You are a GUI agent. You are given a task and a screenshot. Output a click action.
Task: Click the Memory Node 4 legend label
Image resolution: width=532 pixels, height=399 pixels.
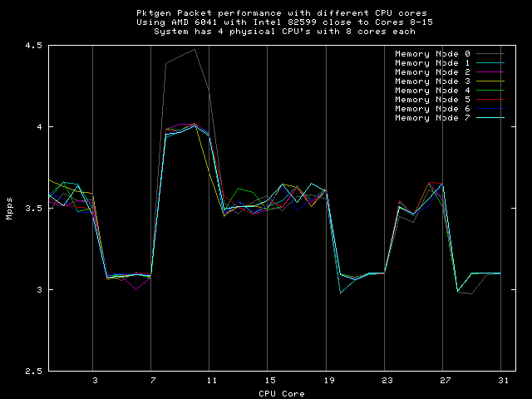(431, 91)
